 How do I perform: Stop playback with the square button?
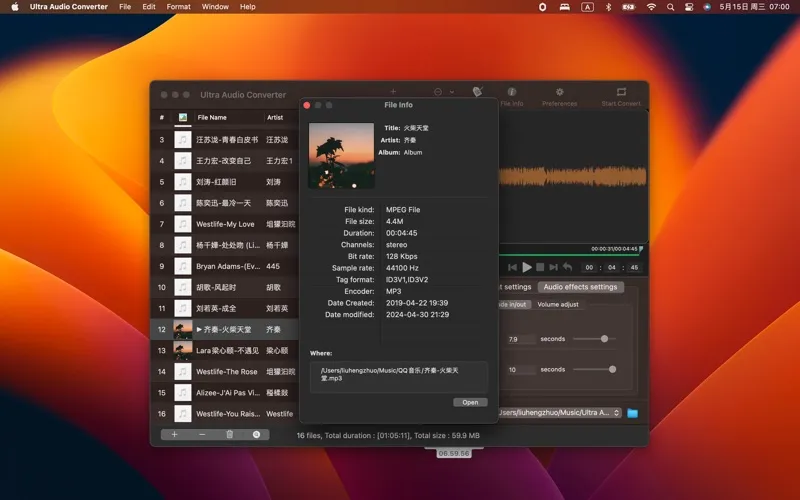tap(540, 267)
